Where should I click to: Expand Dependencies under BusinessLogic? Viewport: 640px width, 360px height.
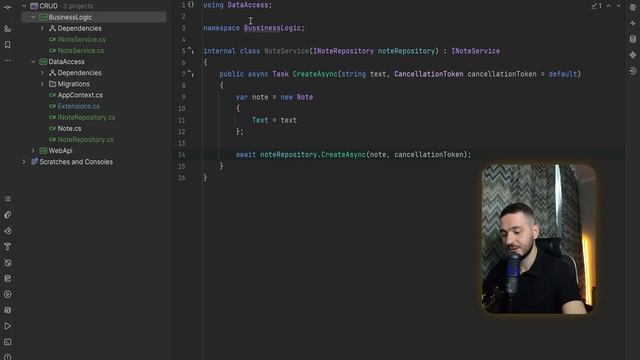[x=42, y=28]
